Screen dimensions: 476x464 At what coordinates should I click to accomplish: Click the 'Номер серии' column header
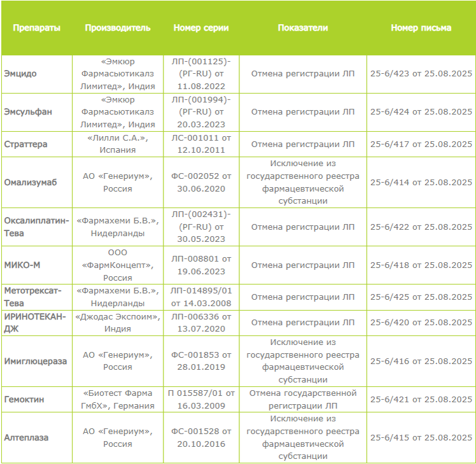[x=201, y=28]
